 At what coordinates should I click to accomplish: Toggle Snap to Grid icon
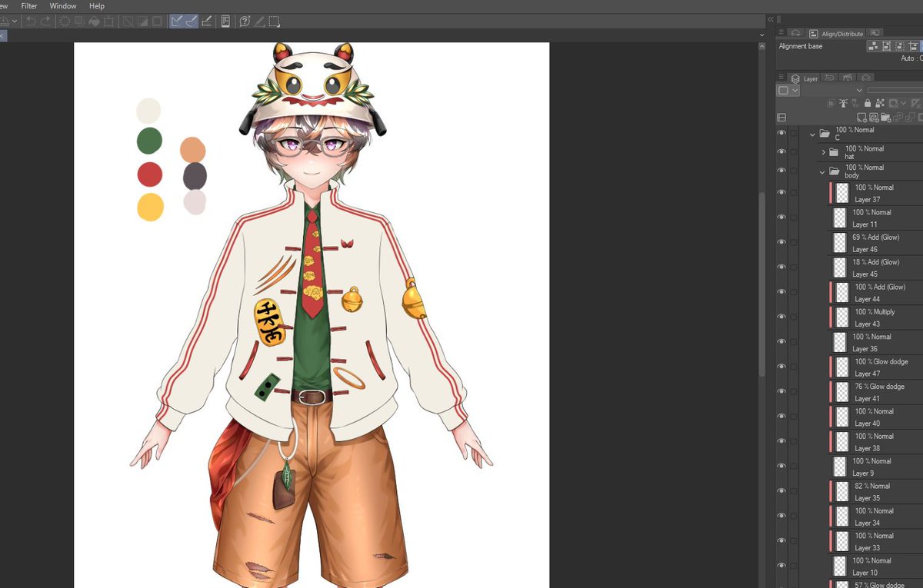(x=206, y=22)
